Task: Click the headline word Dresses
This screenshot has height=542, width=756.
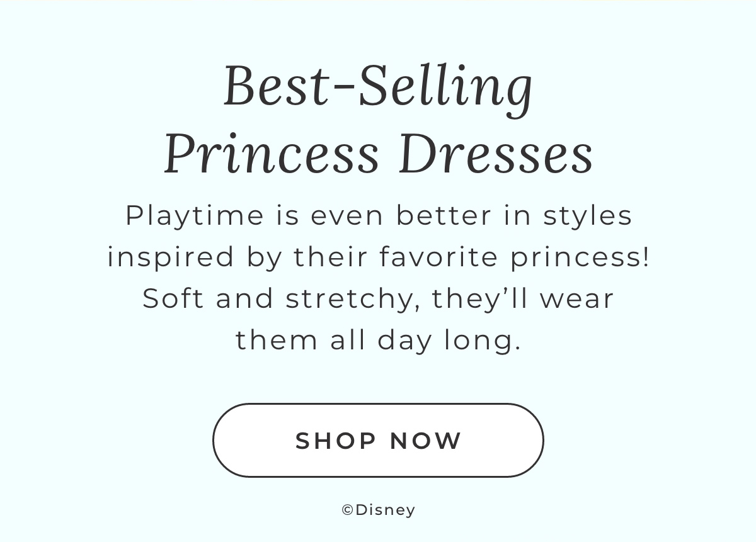Action: tap(495, 153)
